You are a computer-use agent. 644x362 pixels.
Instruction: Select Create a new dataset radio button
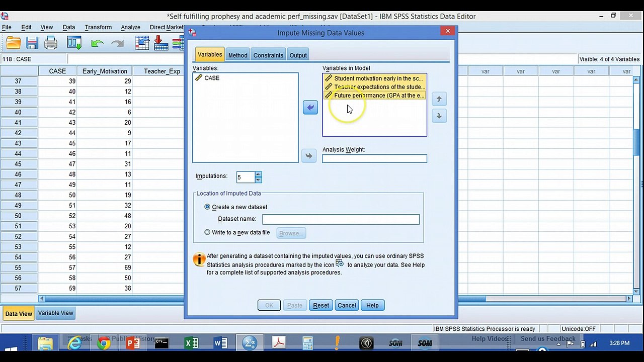[x=207, y=207]
